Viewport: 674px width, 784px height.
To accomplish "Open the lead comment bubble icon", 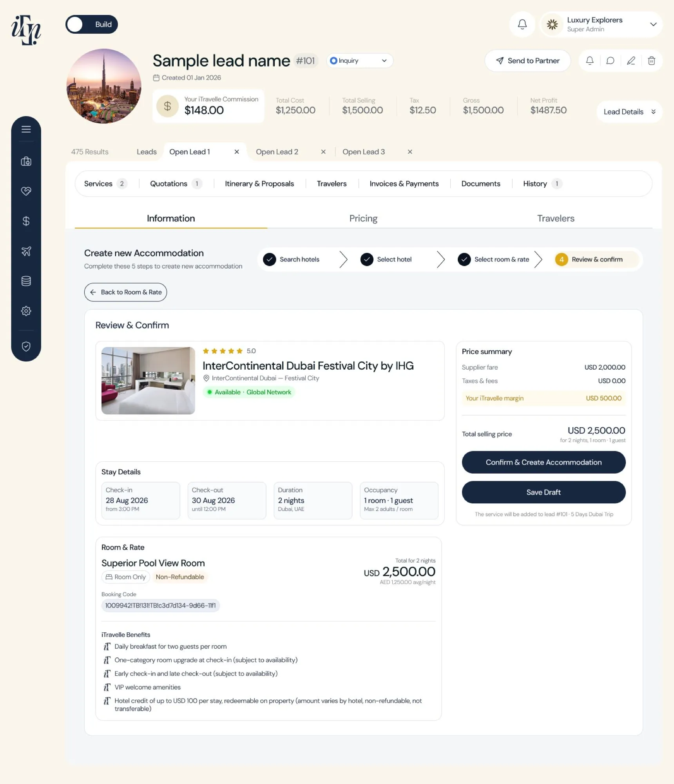I will pyautogui.click(x=610, y=61).
